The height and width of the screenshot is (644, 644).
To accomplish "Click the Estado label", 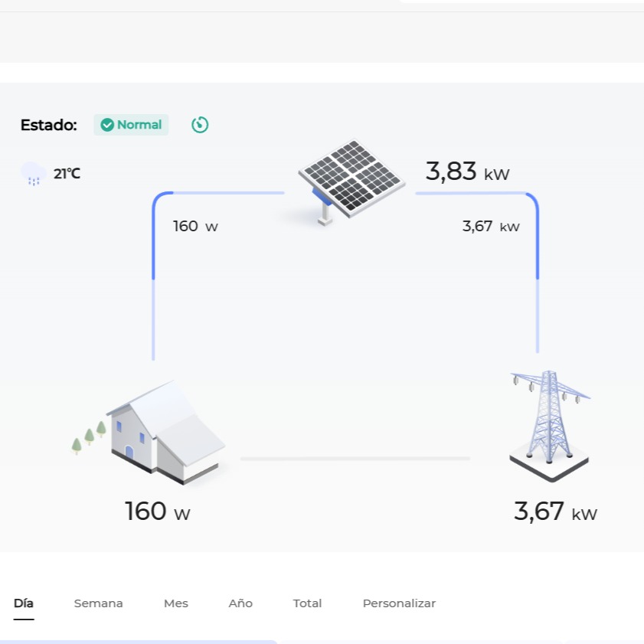I will [48, 125].
